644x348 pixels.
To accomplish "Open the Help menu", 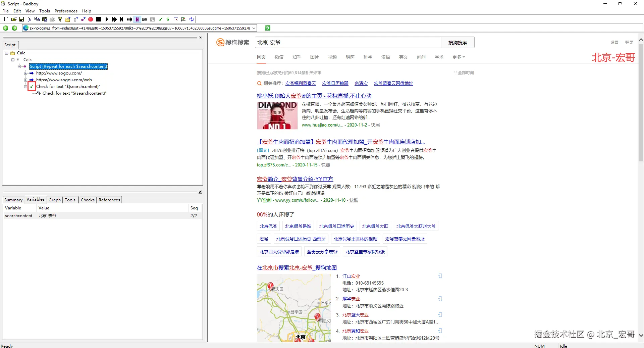I will point(87,11).
